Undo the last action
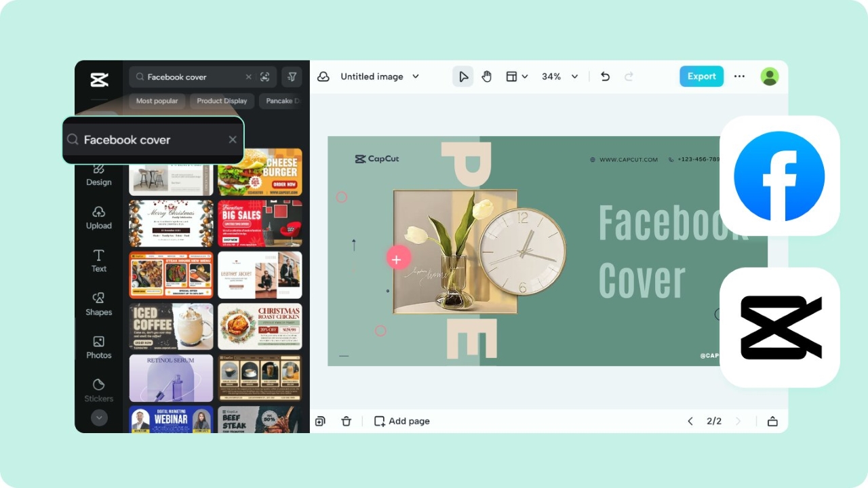This screenshot has width=868, height=488. pyautogui.click(x=605, y=77)
